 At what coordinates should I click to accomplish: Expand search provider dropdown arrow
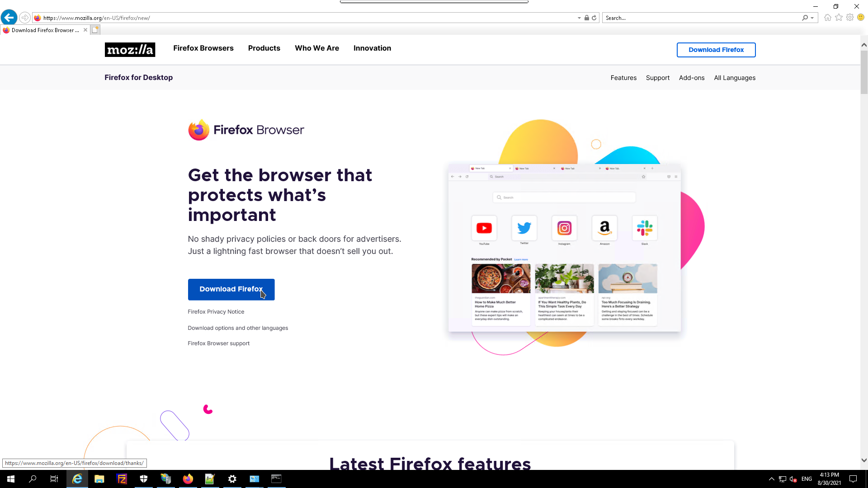click(812, 18)
